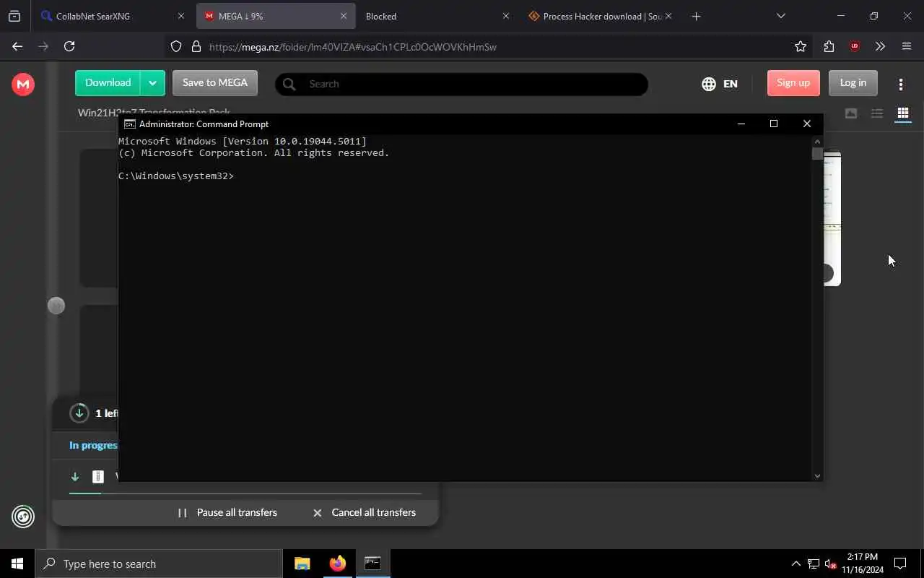The image size is (924, 578).
Task: Click the circular download status icon
Action: pyautogui.click(x=79, y=413)
